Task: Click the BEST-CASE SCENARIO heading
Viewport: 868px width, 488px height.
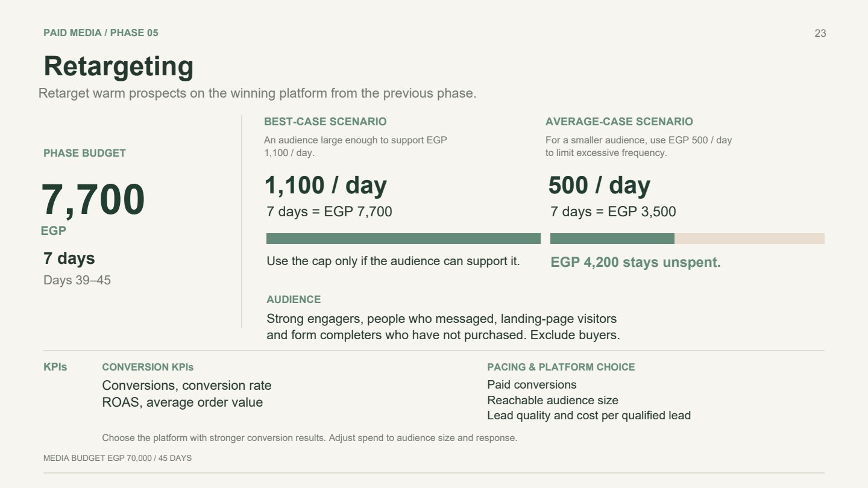Action: [x=325, y=122]
